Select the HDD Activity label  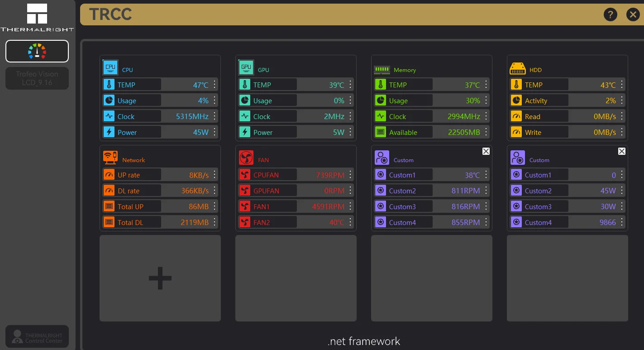536,101
